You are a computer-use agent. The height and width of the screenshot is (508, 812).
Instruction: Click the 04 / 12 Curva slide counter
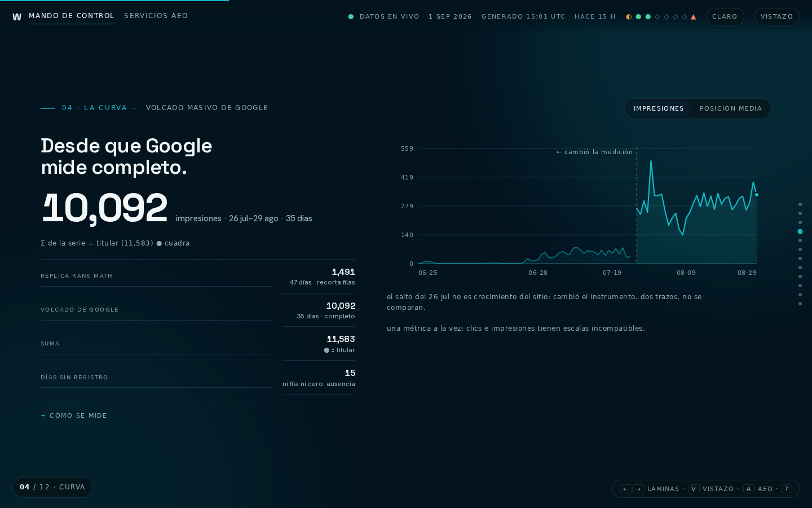click(52, 487)
